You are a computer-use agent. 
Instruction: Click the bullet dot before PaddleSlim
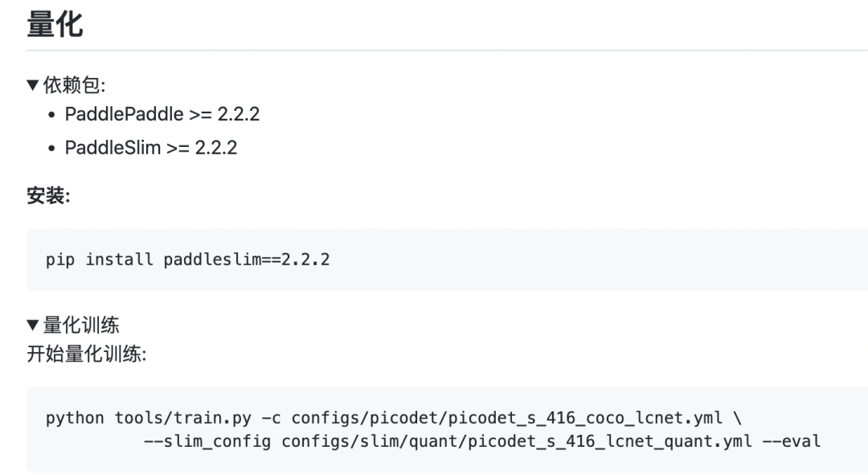click(51, 149)
